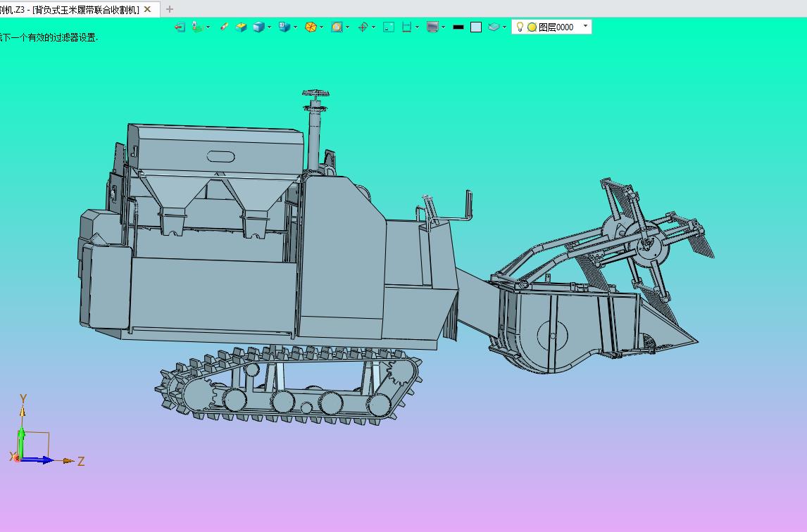This screenshot has height=532, width=807.
Task: Click the light blue face color swatch
Action: [x=476, y=27]
